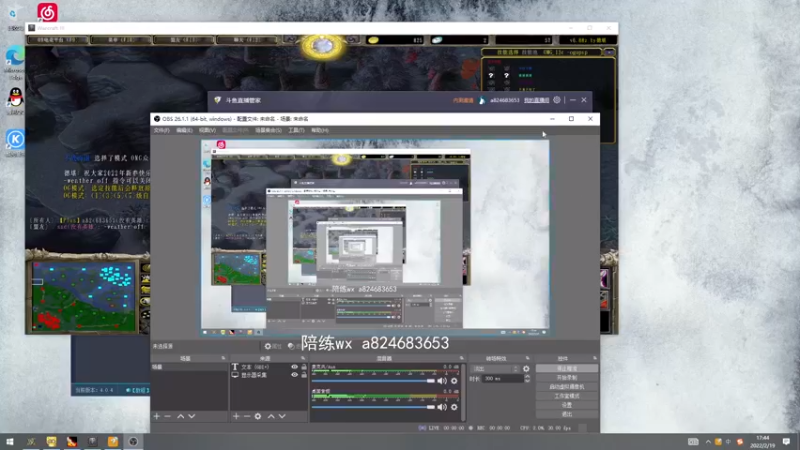The image size is (800, 450).
Task: Open scene transition properties gear
Action: tap(526, 368)
